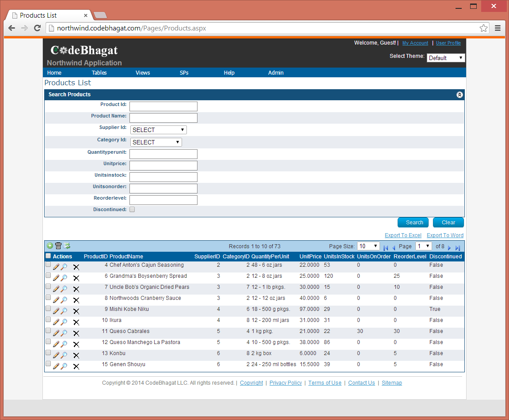Go to the next page of records
The height and width of the screenshot is (420, 509).
click(449, 247)
